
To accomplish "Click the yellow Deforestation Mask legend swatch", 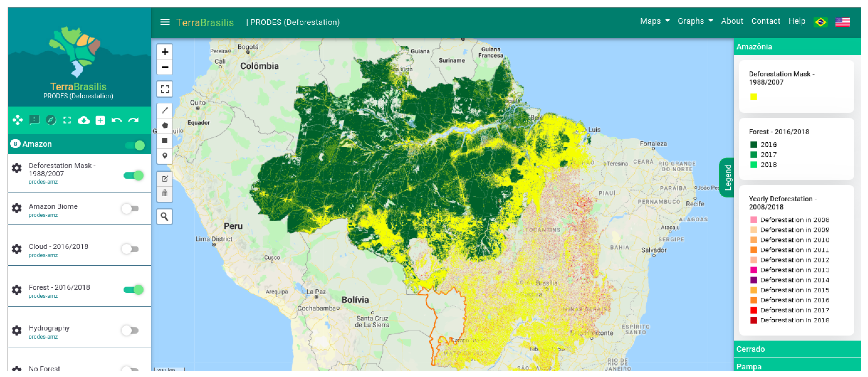I will [754, 97].
